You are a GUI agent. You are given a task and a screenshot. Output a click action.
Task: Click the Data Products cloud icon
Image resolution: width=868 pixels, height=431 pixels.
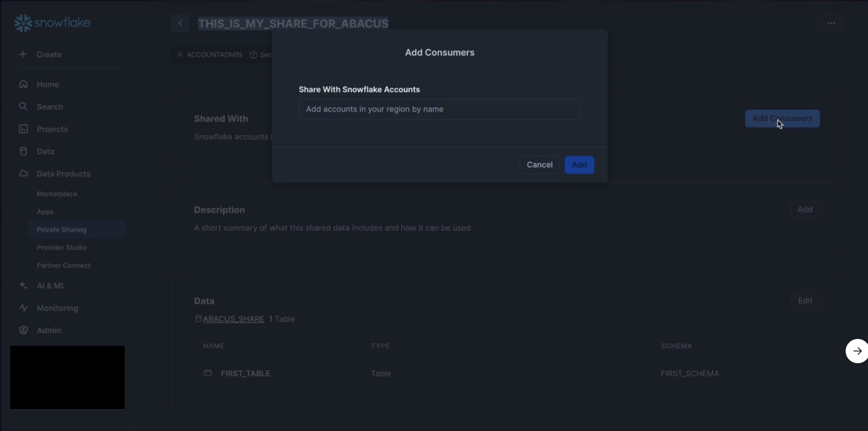point(24,173)
